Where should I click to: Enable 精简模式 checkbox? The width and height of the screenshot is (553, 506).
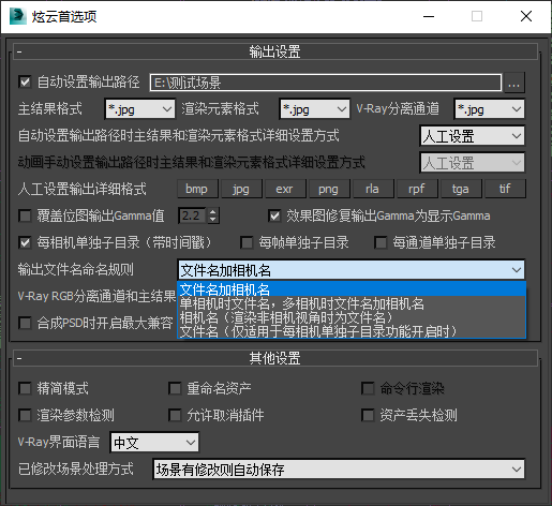pos(25,389)
